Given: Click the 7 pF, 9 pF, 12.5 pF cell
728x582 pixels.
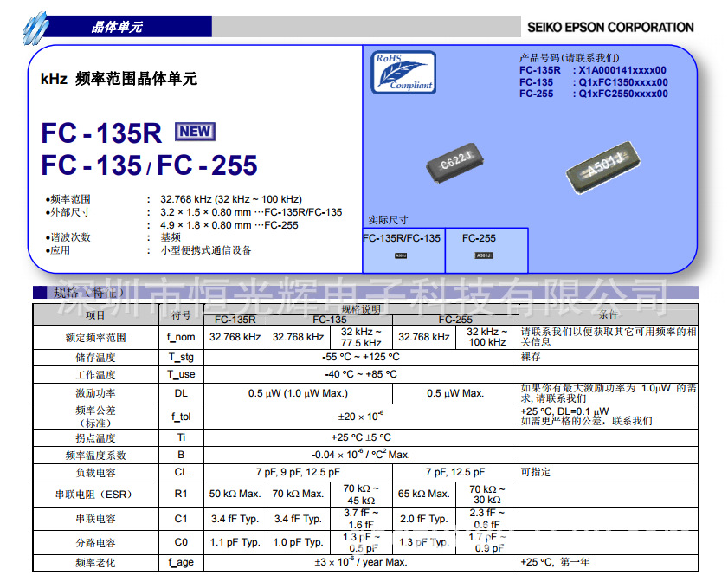Looking at the screenshot, I should tap(298, 472).
